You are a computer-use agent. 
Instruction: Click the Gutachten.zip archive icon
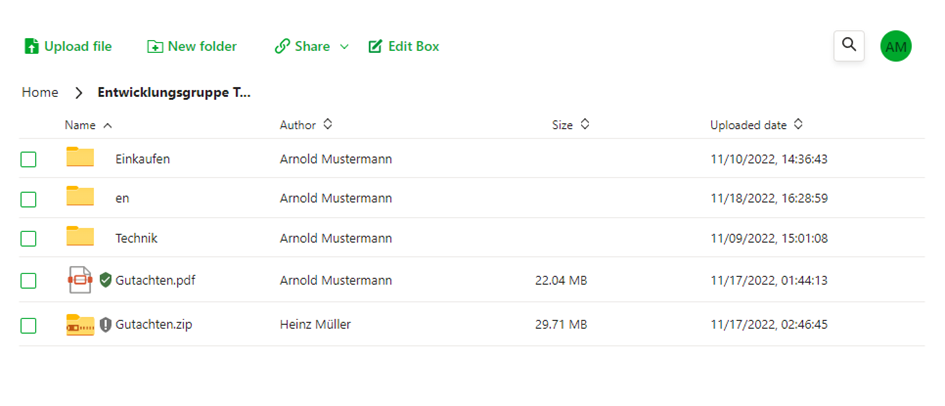(80, 325)
